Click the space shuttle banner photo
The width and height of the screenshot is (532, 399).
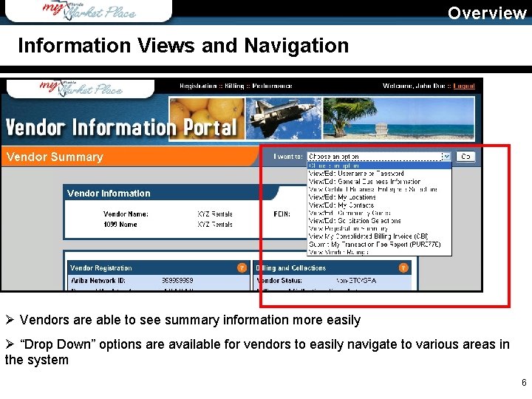pyautogui.click(x=283, y=118)
